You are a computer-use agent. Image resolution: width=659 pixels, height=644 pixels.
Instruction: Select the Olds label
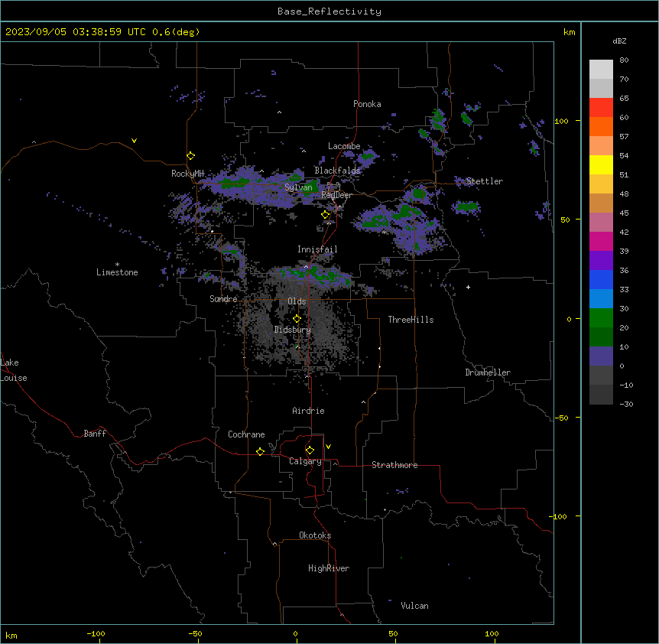pos(297,301)
